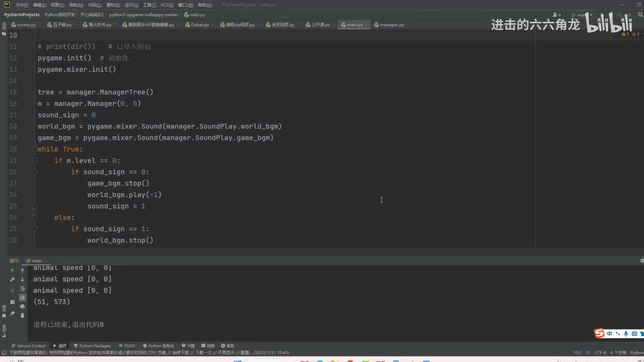Close the main.py editor tab
644x362 pixels.
point(366,25)
